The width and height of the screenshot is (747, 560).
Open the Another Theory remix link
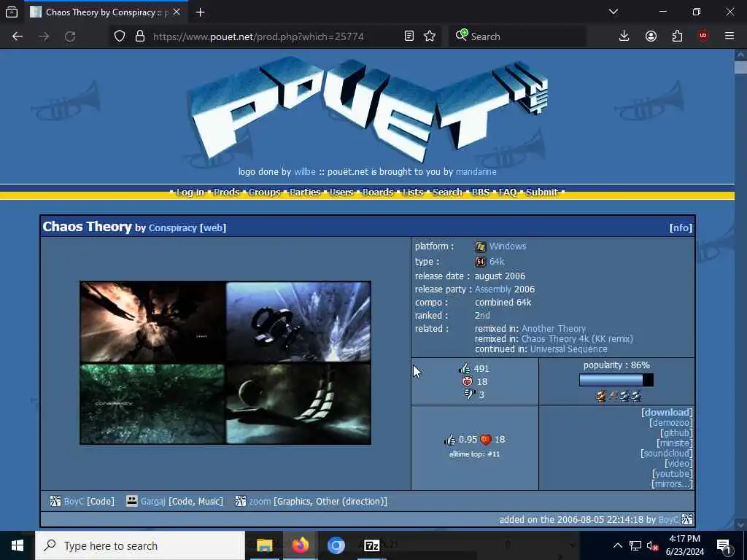point(554,329)
